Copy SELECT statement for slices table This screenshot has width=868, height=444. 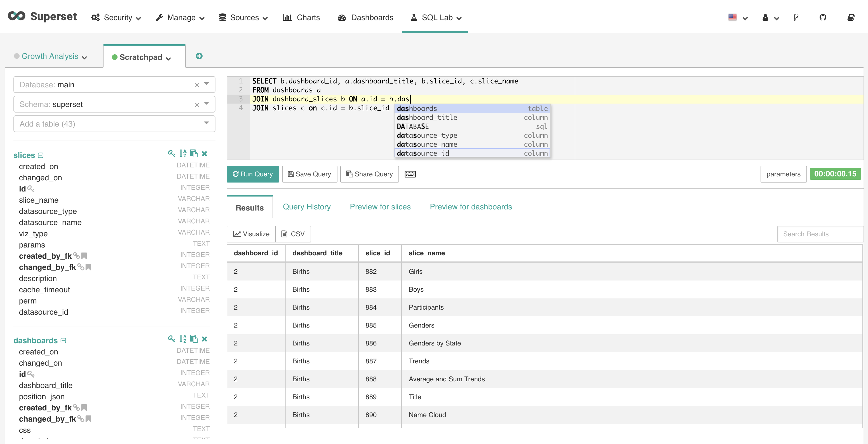click(x=194, y=154)
